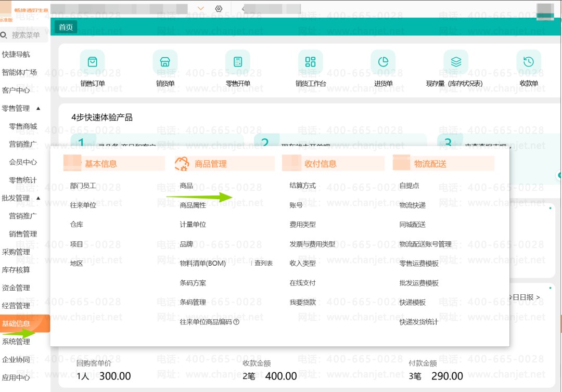Open 地区 under 基本信息
Screen dimensions: 562x392
click(x=76, y=264)
